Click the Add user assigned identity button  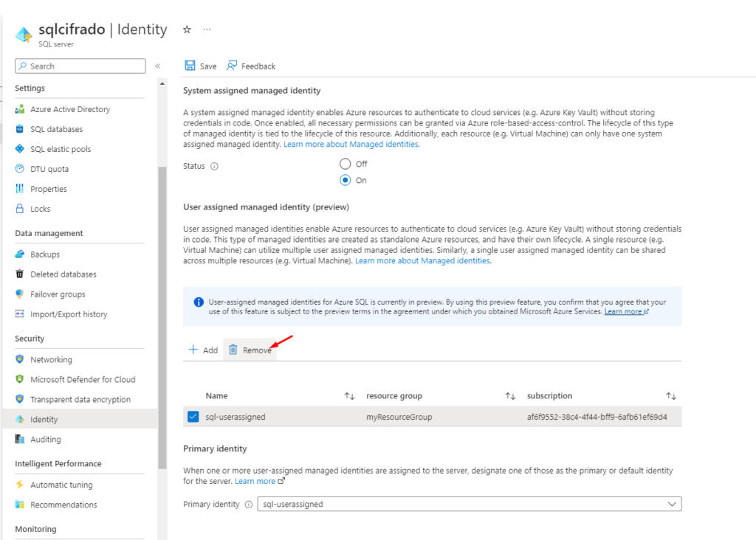(x=203, y=350)
